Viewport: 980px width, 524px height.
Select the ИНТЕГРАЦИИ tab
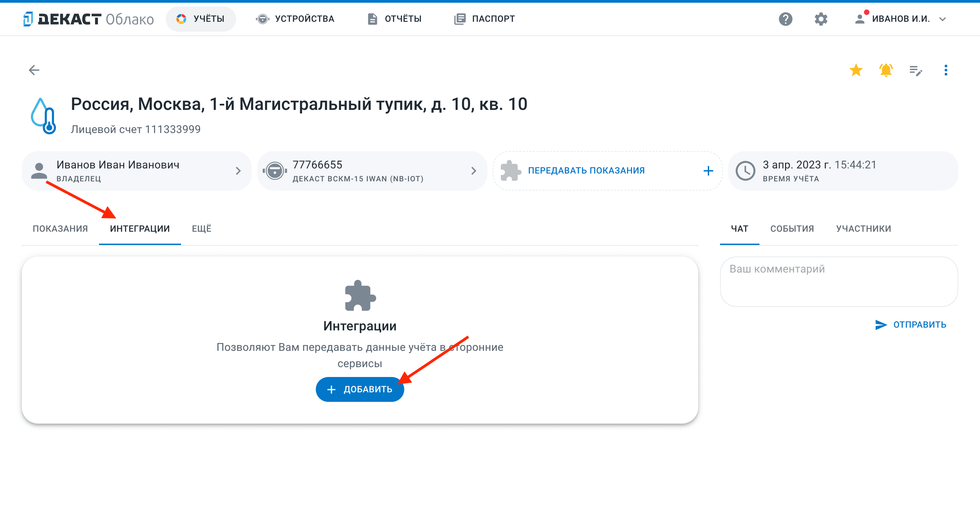point(140,228)
